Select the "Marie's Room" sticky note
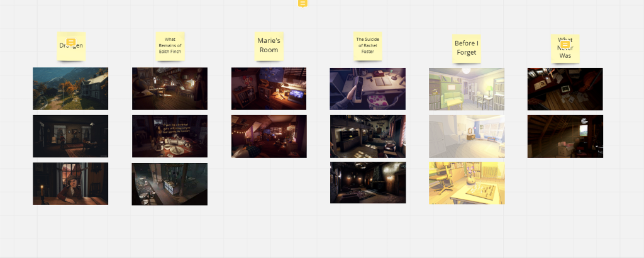This screenshot has height=258, width=644. click(x=269, y=45)
